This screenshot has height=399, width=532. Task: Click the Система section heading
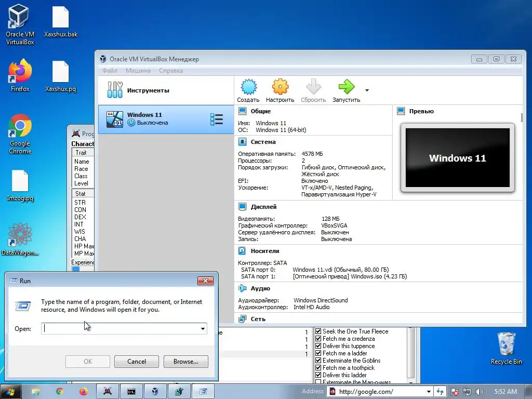[x=263, y=142]
